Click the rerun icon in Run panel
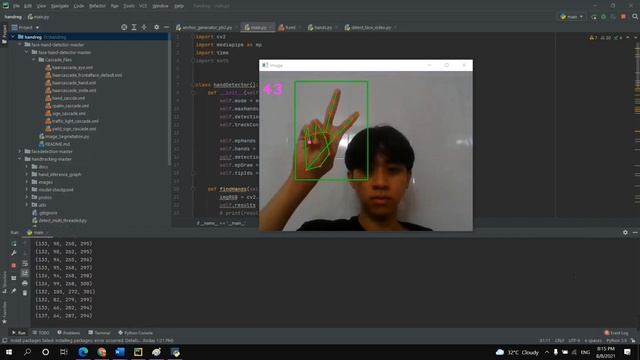Screen dimensions: 640x360 [14, 244]
